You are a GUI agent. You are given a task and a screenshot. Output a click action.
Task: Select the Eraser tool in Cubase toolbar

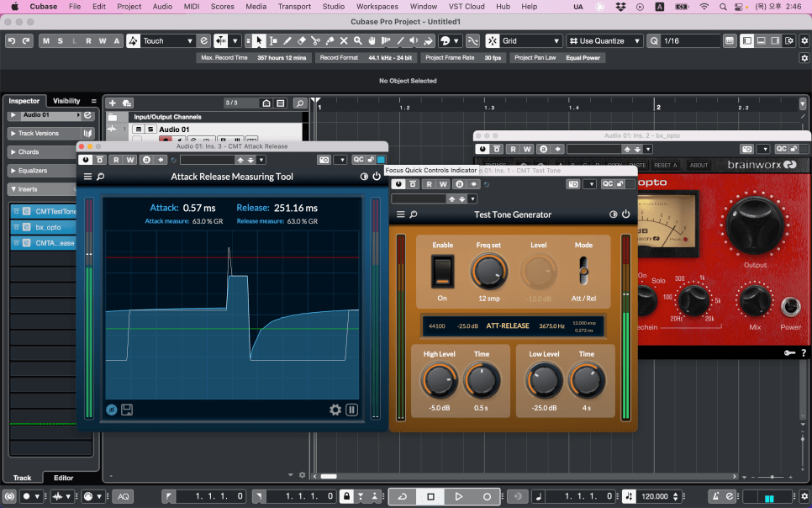[302, 40]
